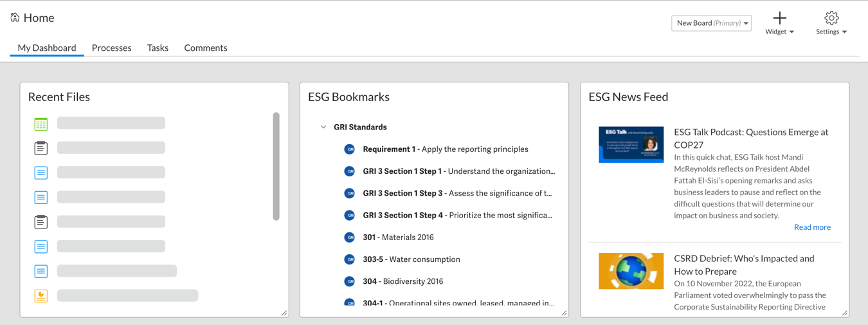Switch to the Comments tab

click(x=206, y=48)
